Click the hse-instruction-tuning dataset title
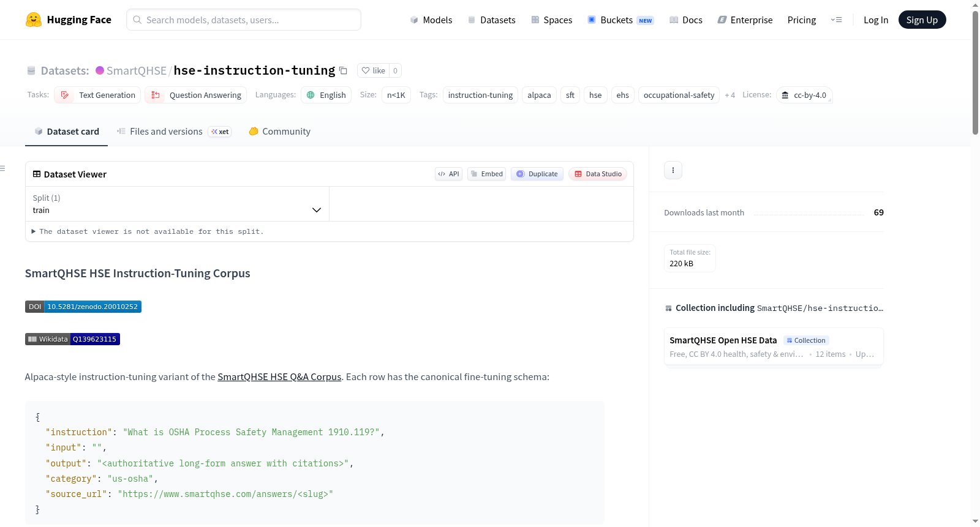 [x=254, y=70]
